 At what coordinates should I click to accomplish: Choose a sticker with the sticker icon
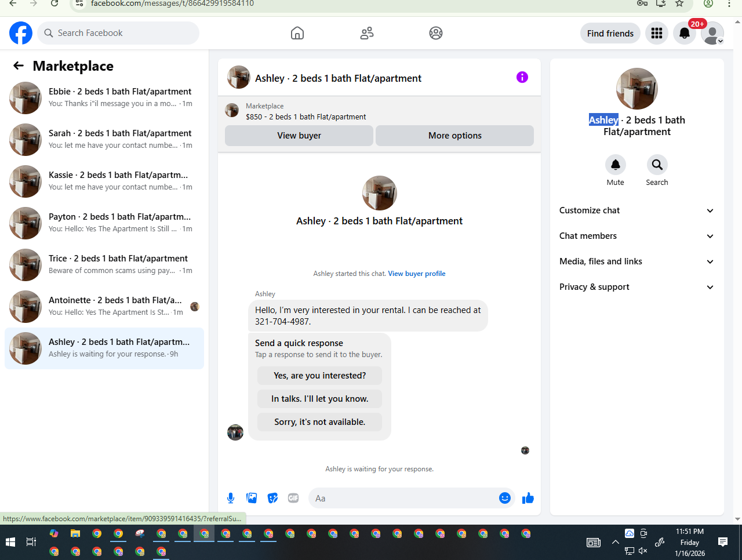[x=272, y=498]
